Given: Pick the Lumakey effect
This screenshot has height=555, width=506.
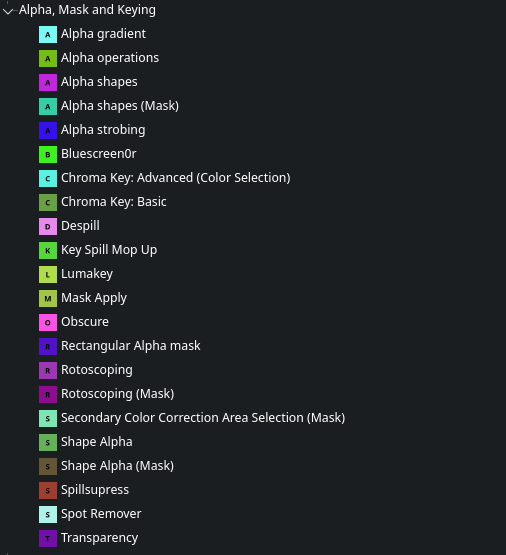Looking at the screenshot, I should click(x=87, y=274).
